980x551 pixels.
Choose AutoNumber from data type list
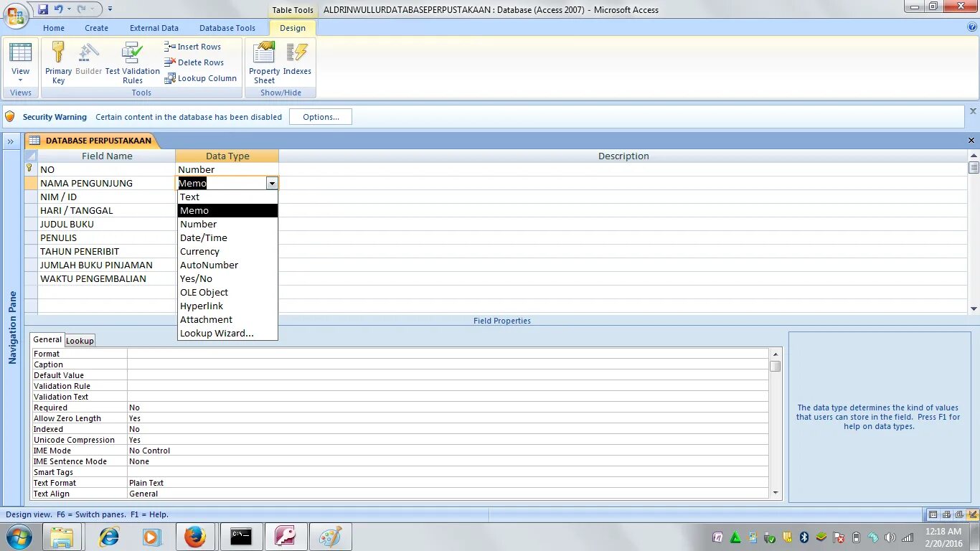click(227, 265)
